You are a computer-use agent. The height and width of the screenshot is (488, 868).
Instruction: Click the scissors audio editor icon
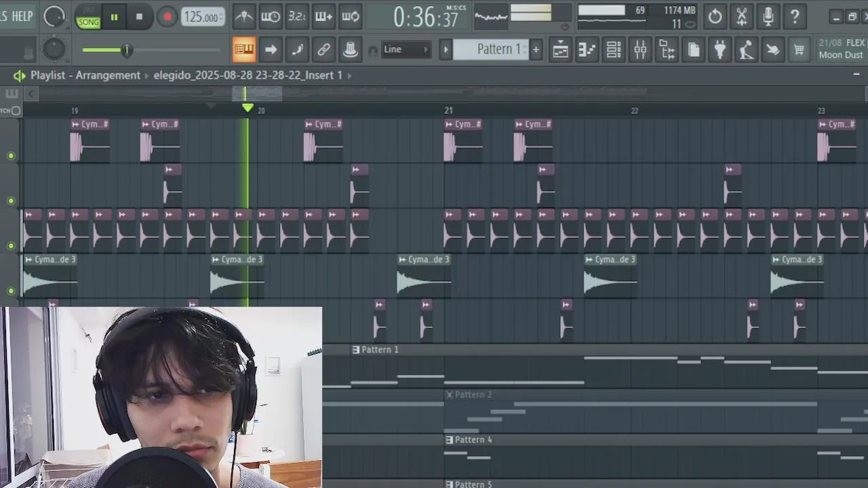(741, 16)
